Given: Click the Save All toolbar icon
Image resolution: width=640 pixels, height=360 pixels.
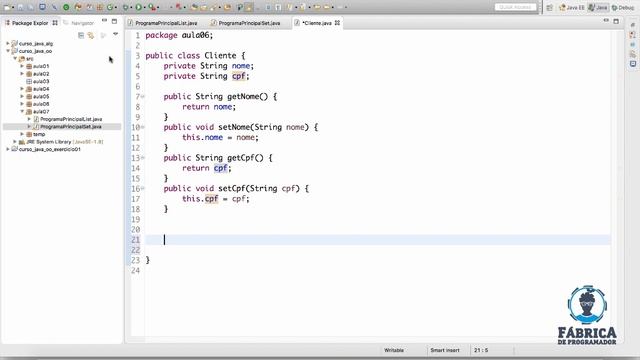Looking at the screenshot, I should click(x=31, y=7).
